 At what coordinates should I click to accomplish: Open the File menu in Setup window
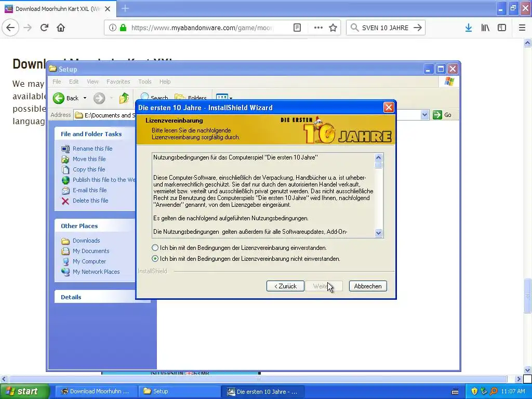coord(57,82)
